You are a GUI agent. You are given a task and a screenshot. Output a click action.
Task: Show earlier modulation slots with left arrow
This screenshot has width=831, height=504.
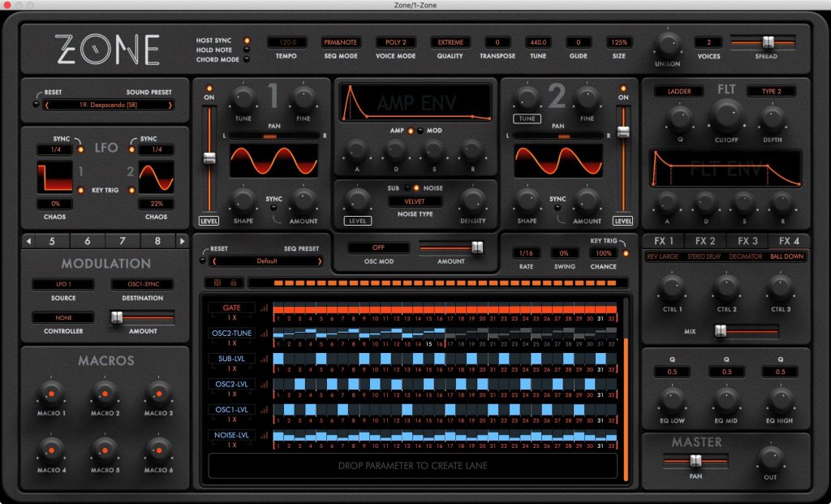point(28,241)
